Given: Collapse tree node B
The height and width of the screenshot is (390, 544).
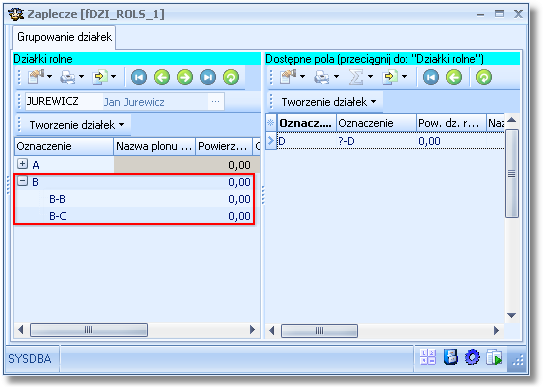Looking at the screenshot, I should click(23, 181).
